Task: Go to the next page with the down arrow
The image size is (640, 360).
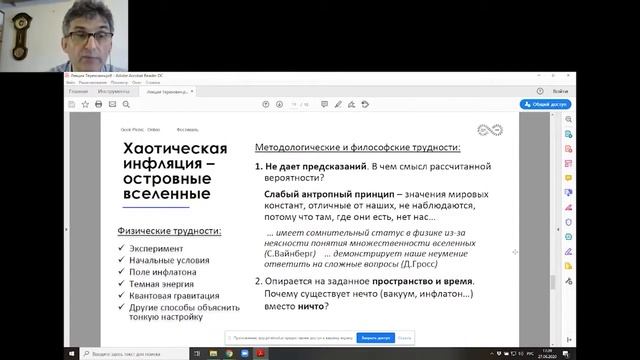Action: coord(279,104)
